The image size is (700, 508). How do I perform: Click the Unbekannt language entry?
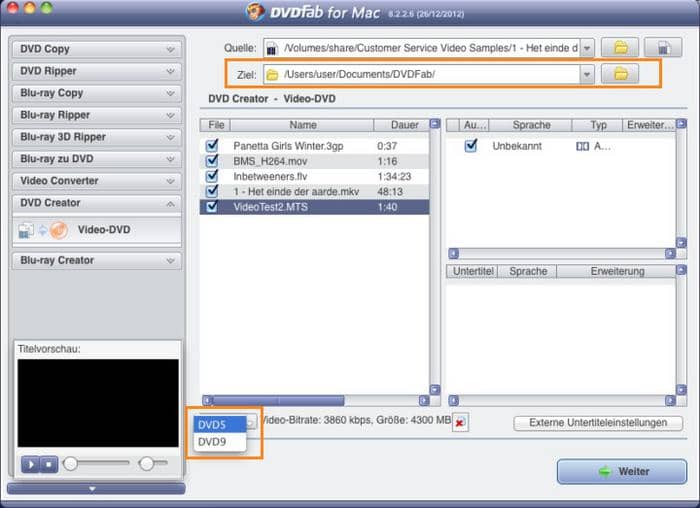pyautogui.click(x=517, y=146)
